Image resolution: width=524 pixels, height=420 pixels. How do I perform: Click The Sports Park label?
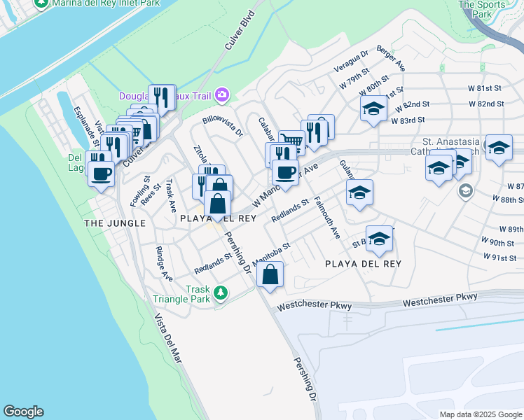(x=482, y=9)
